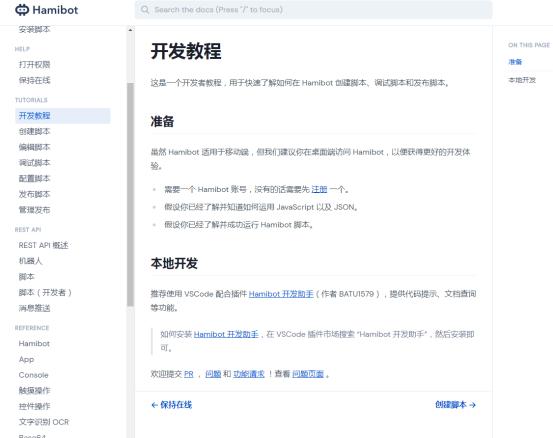Open 调试脚本 in the sidebar
This screenshot has width=553, height=438.
(x=35, y=163)
